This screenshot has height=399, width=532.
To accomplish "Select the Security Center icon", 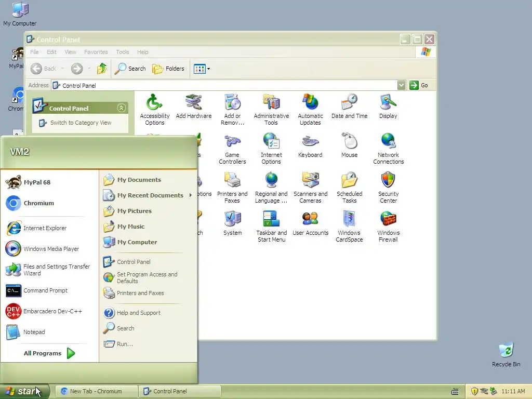I will click(x=389, y=188).
